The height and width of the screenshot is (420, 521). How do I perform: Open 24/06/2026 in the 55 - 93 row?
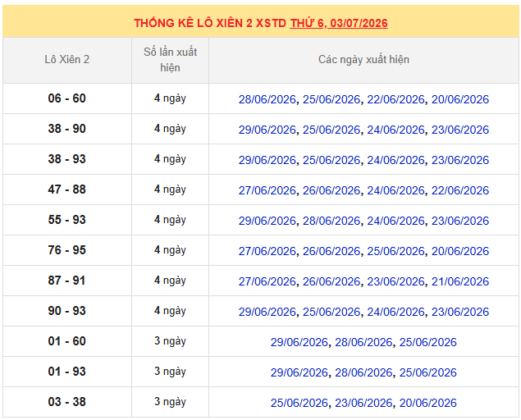[x=395, y=221]
